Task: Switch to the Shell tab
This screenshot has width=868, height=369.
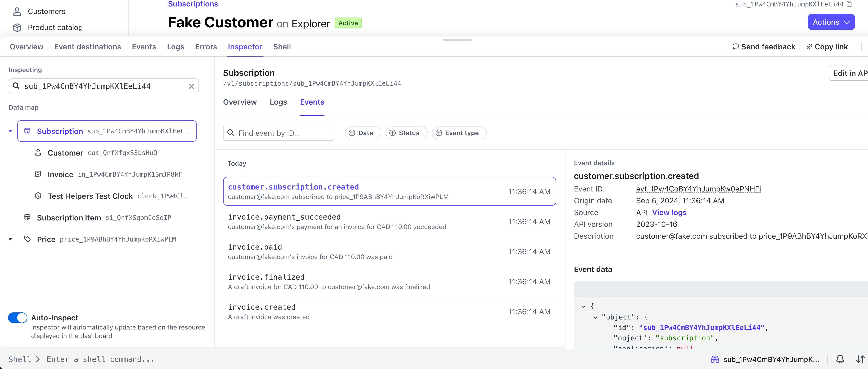Action: click(282, 47)
